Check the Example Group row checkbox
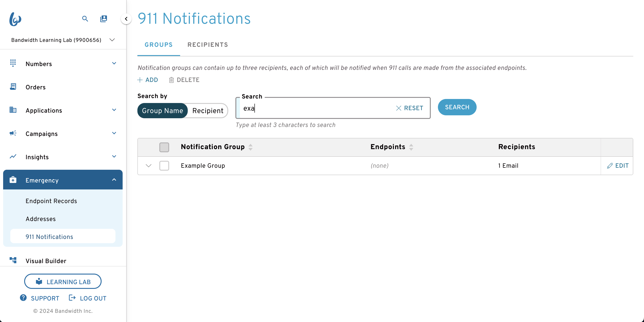Viewport: 644px width, 322px height. 164,166
